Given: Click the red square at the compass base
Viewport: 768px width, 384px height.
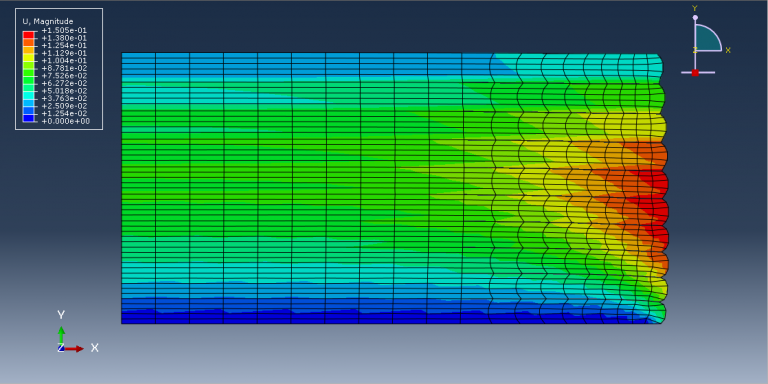Looking at the screenshot, I should pyautogui.click(x=695, y=72).
